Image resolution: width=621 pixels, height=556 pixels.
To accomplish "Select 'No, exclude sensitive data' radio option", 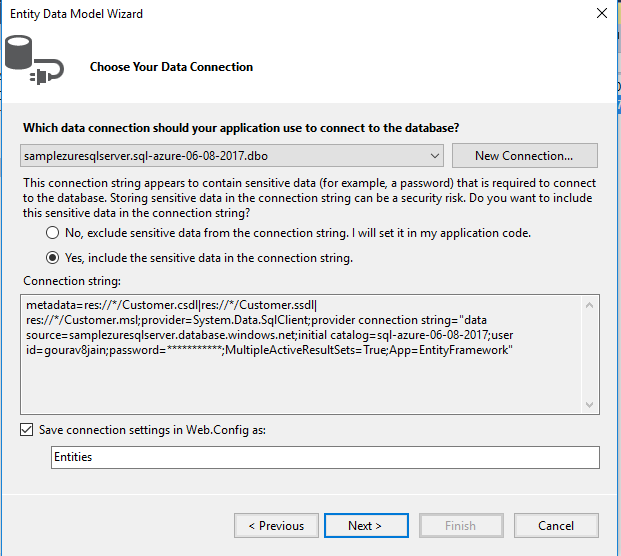I will (x=53, y=232).
